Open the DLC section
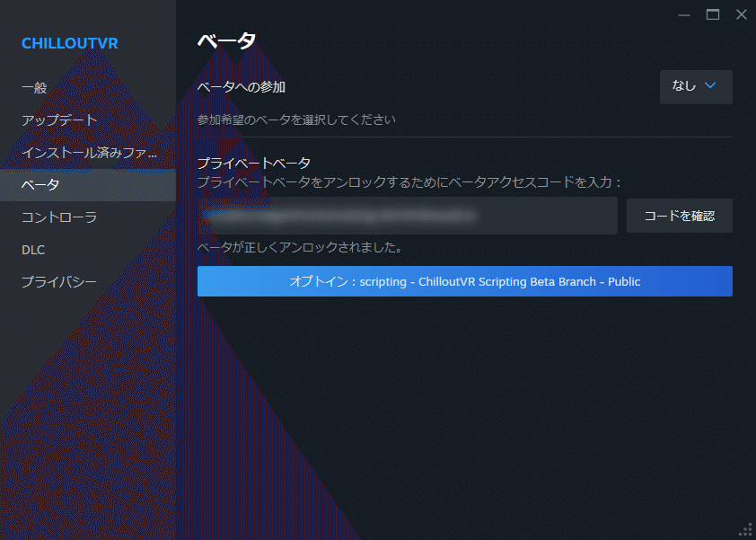Viewport: 756px width, 540px height. 33,250
